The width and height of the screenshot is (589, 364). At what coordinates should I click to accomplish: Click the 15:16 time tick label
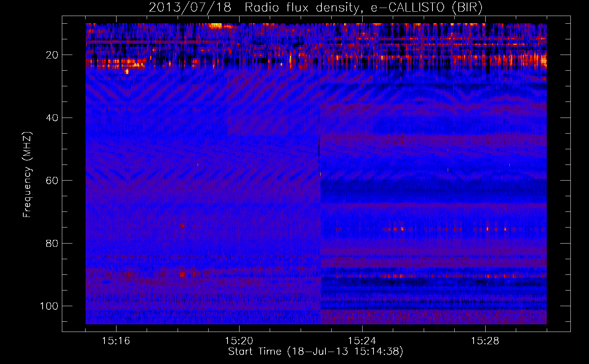pos(116,341)
